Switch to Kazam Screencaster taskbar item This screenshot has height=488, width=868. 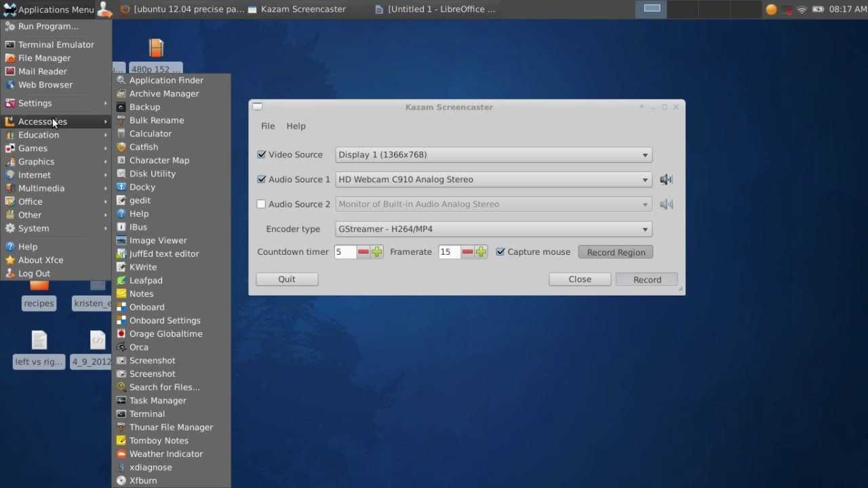(297, 9)
